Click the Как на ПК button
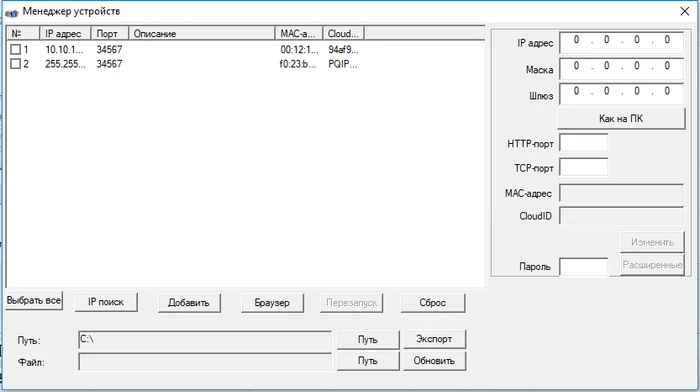Screen dimensions: 700x392 tap(621, 119)
